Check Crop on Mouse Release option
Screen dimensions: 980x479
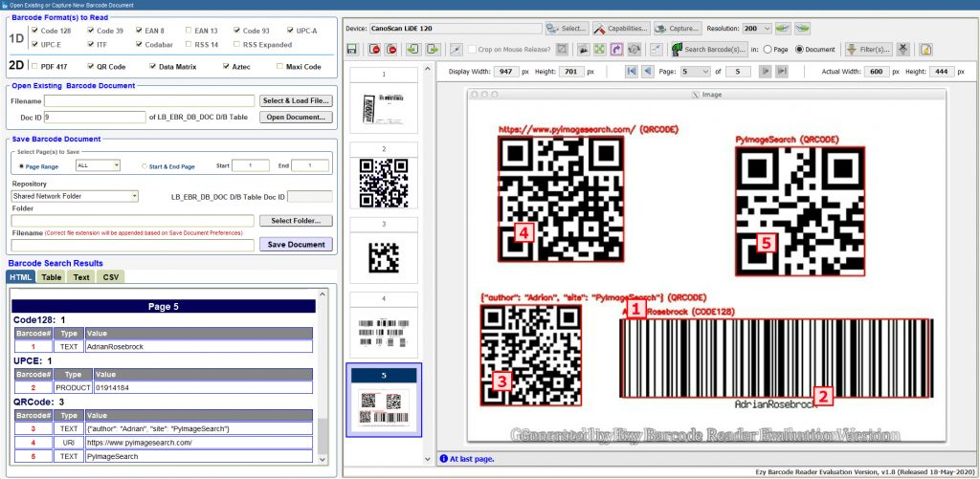pos(473,50)
